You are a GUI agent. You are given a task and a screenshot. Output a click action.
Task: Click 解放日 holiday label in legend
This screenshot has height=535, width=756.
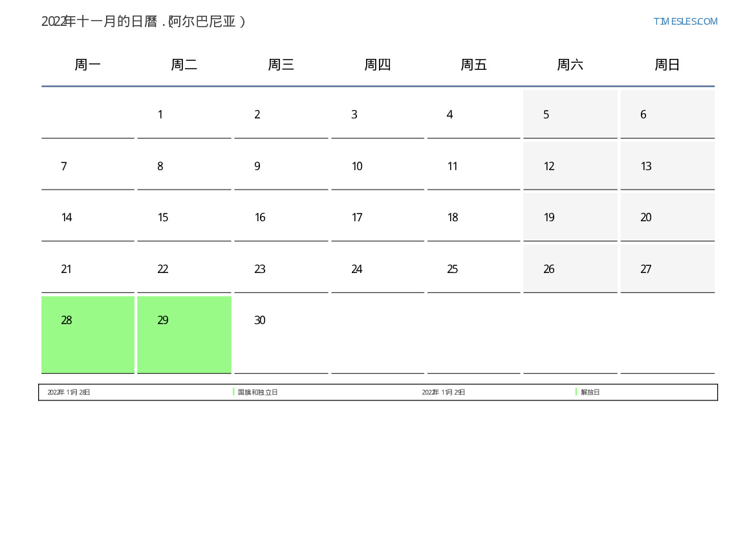(x=590, y=392)
